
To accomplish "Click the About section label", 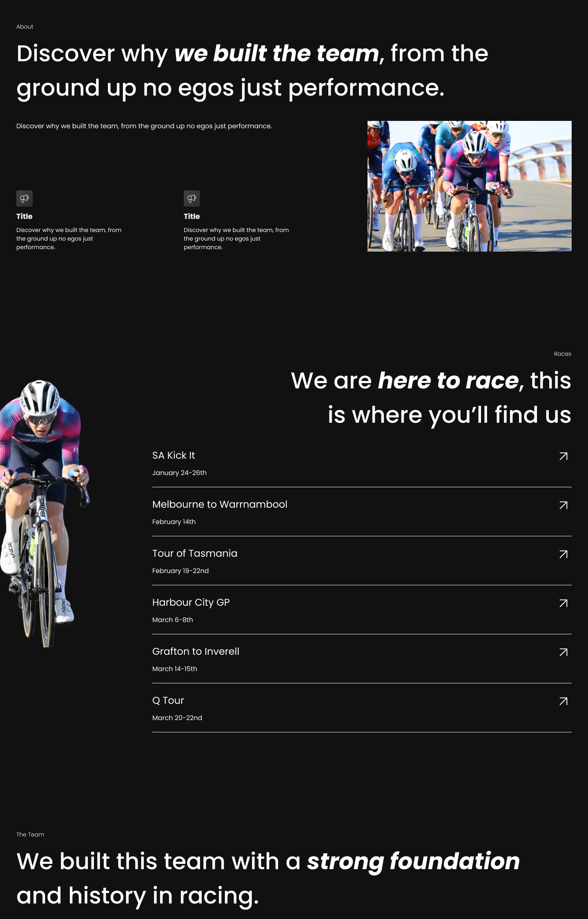I will pyautogui.click(x=25, y=27).
